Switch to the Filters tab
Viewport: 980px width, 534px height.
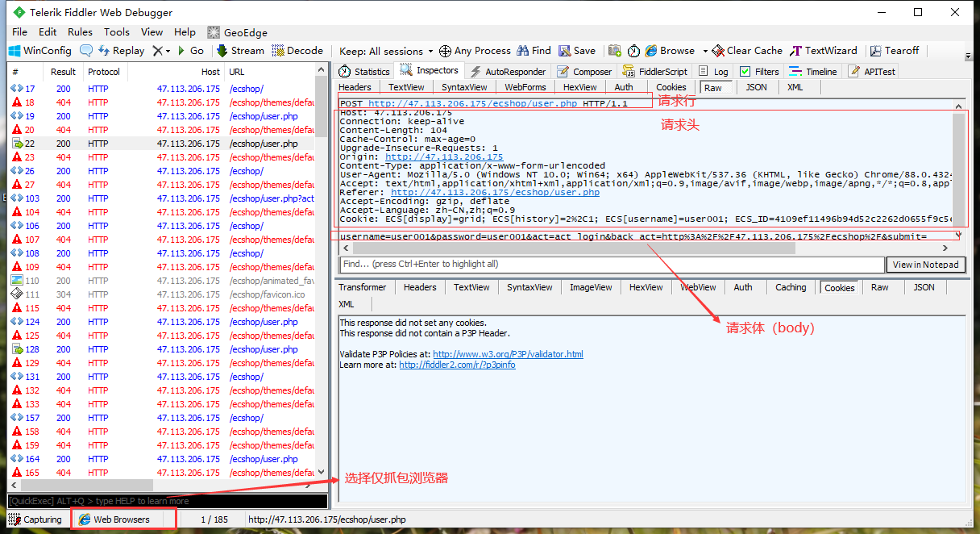coord(759,72)
